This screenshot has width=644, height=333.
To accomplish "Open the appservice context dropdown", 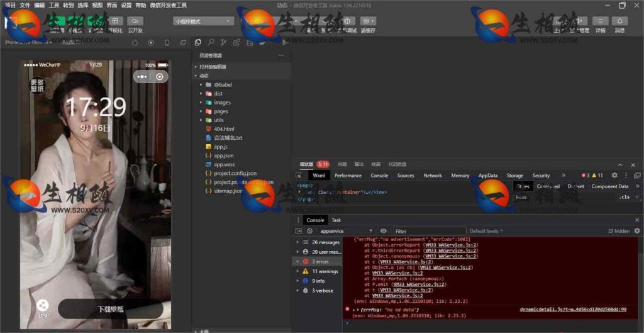I will [347, 231].
